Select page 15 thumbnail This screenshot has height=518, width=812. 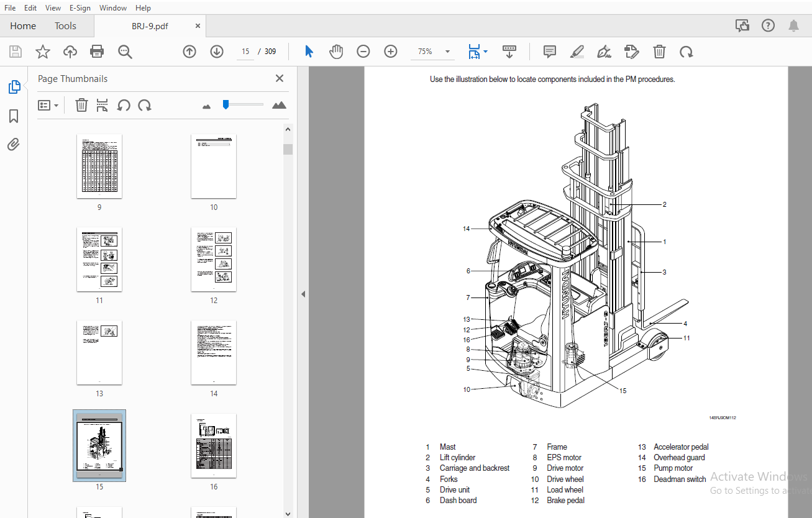[99, 445]
